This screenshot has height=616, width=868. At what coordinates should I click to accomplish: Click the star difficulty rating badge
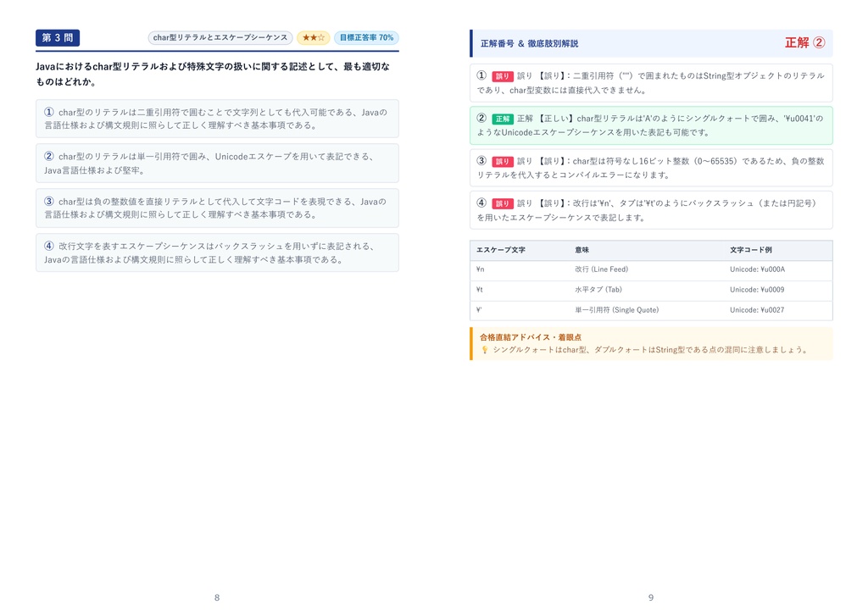pyautogui.click(x=314, y=37)
